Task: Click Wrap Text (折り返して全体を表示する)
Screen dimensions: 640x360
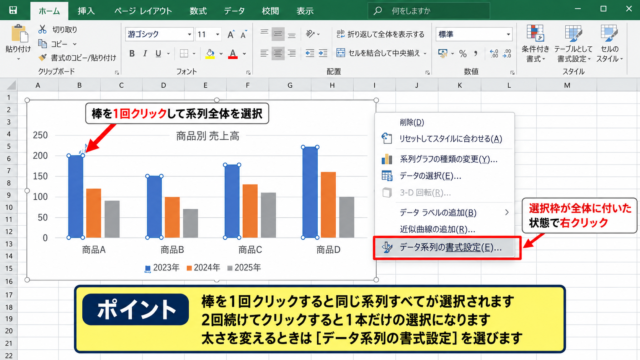Action: pos(380,34)
